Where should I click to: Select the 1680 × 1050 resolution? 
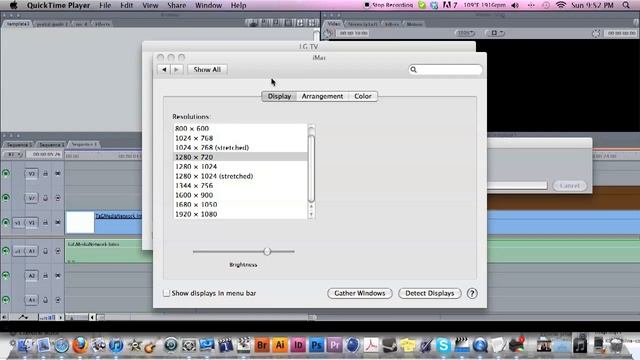240,204
